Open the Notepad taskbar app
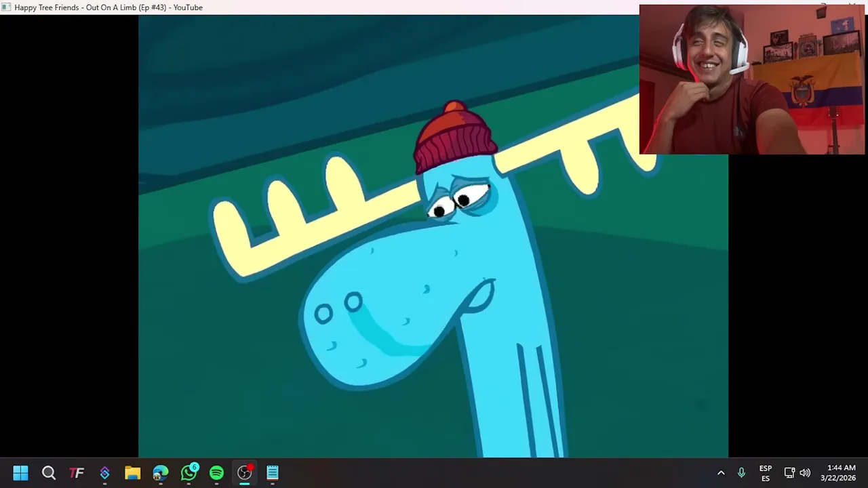The image size is (868, 488). 273,472
